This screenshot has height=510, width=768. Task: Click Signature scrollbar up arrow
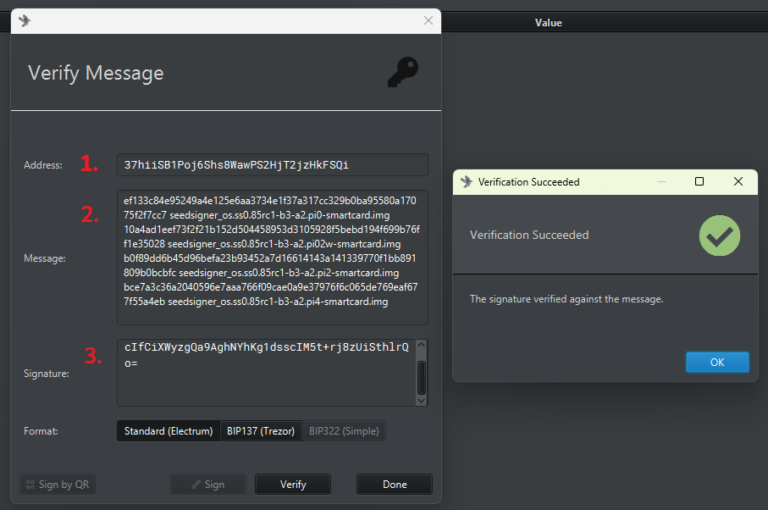pyautogui.click(x=421, y=345)
